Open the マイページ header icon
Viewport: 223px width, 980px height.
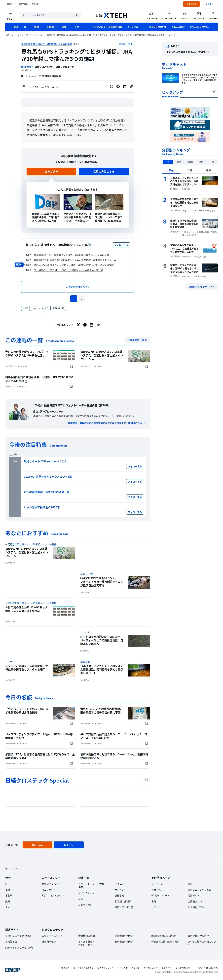pyautogui.click(x=213, y=15)
